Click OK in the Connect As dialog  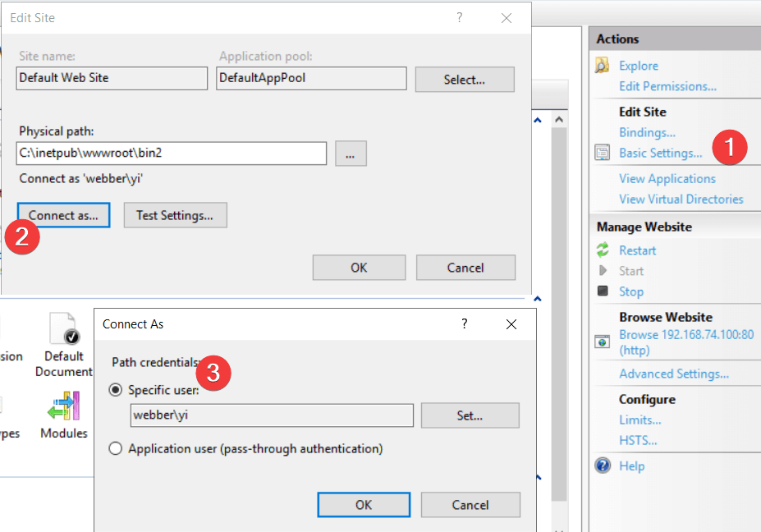364,505
